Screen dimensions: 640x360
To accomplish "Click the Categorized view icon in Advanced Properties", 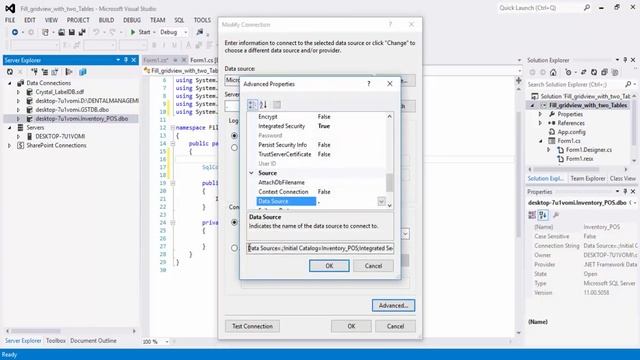I will click(x=252, y=105).
